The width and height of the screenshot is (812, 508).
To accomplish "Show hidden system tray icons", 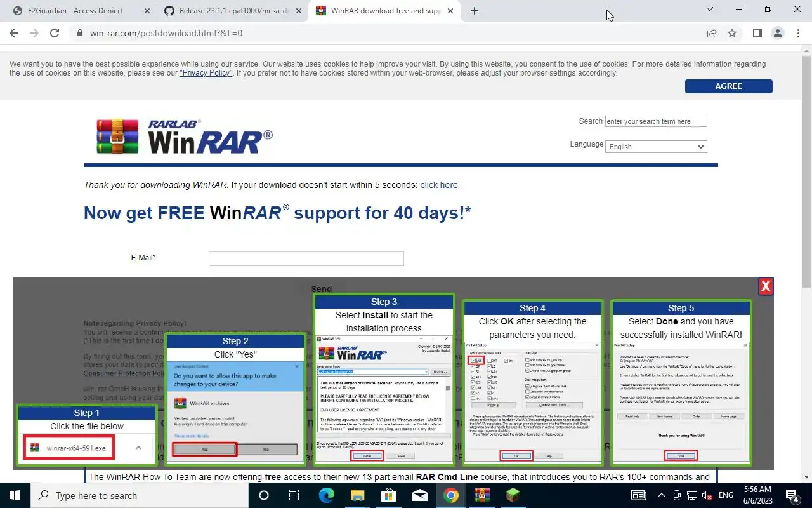I will click(662, 495).
